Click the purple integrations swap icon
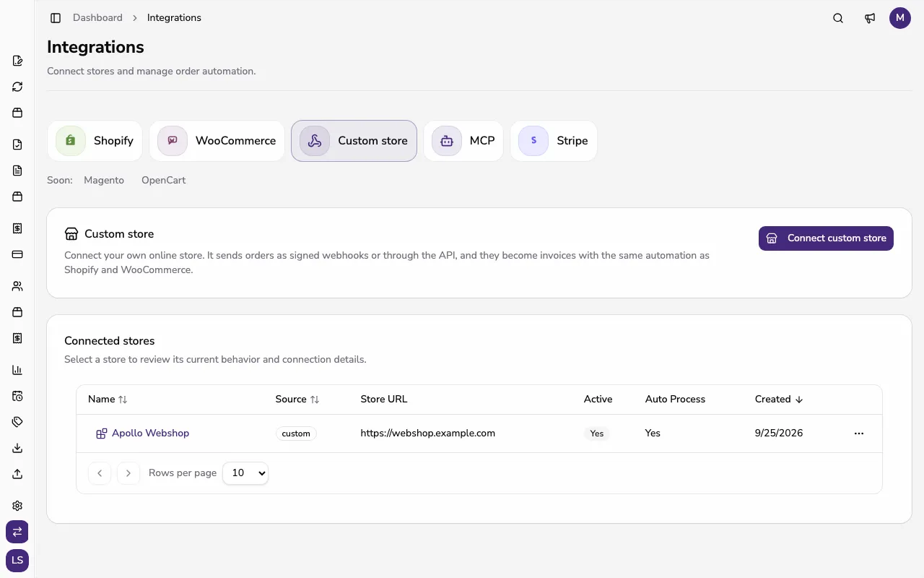 17,532
